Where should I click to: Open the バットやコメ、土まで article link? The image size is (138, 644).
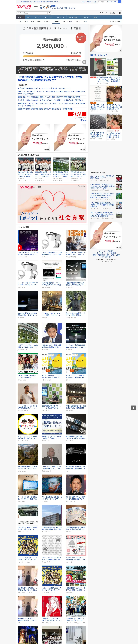tap(102, 177)
